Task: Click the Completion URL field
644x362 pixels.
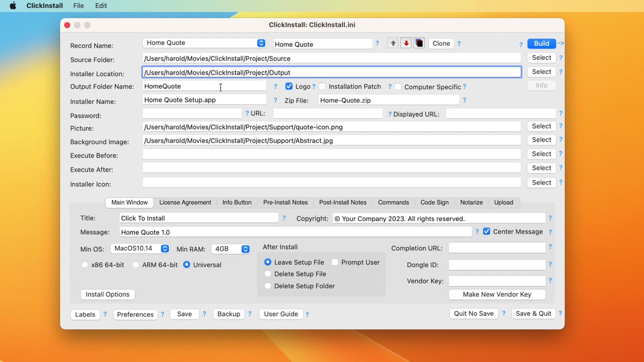Action: tap(497, 248)
